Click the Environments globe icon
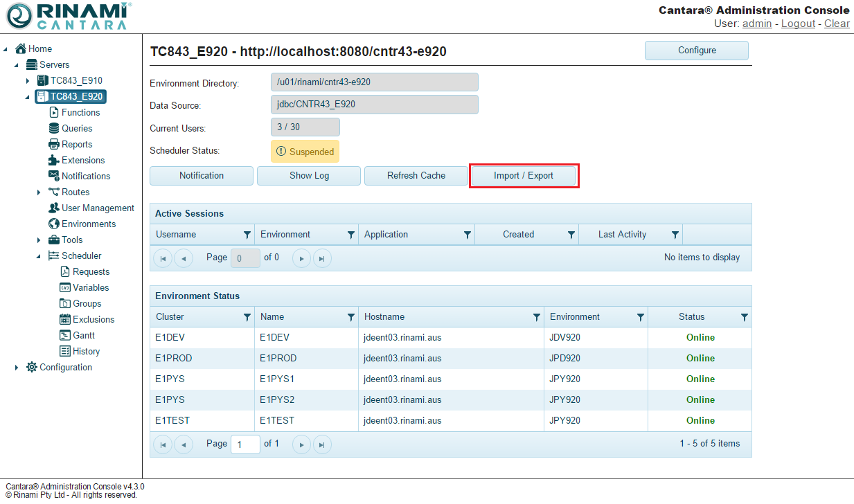854x504 pixels. pos(54,224)
